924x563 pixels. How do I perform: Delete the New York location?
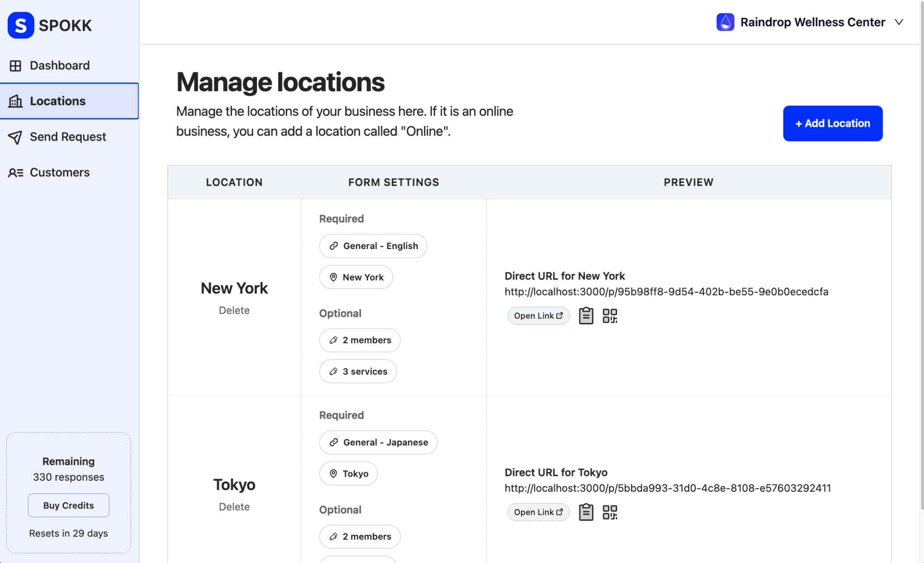pos(234,310)
